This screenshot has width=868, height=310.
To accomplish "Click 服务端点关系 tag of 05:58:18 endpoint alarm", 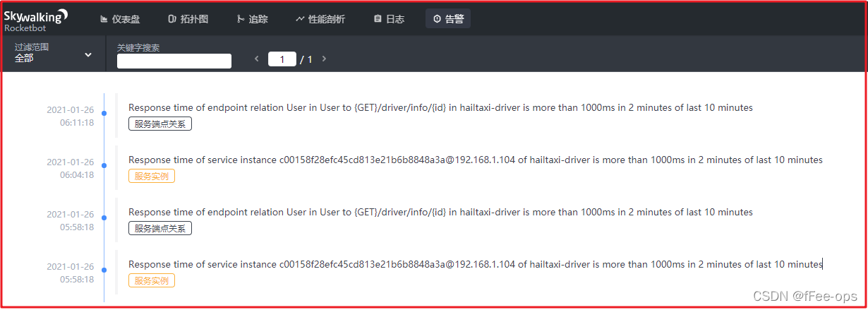I will tap(160, 228).
